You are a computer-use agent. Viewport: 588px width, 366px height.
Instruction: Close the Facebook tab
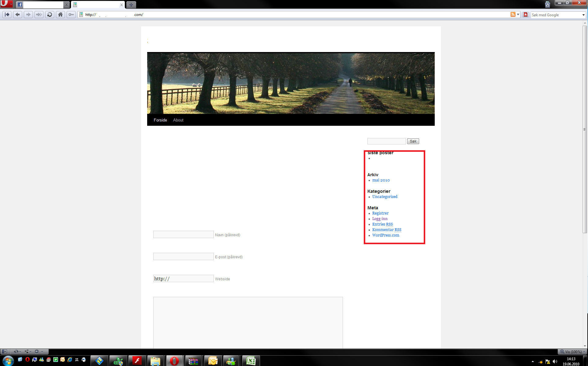tap(66, 5)
